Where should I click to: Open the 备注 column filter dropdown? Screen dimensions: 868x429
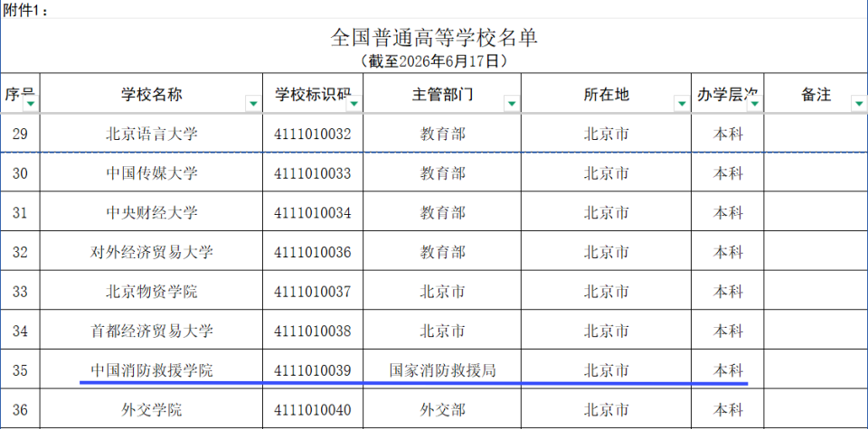tap(859, 103)
